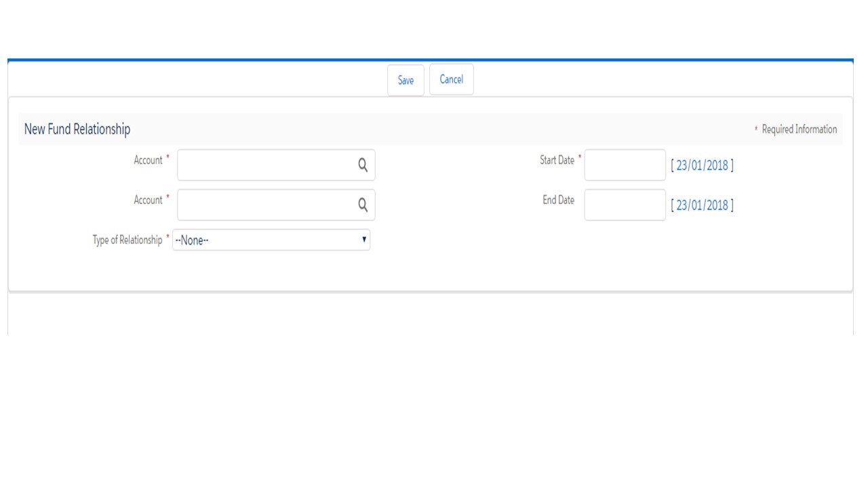868x488 pixels.
Task: Click into the Start Date input box
Action: [x=625, y=165]
